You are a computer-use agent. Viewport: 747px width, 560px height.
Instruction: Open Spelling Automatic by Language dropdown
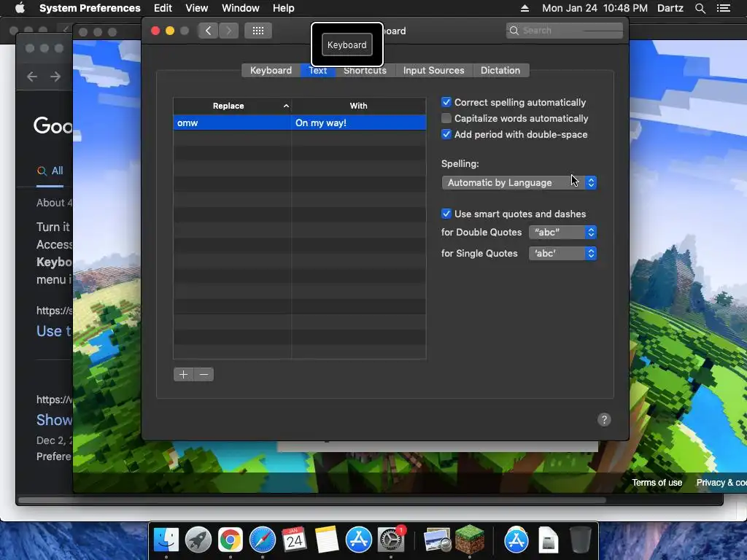519,183
